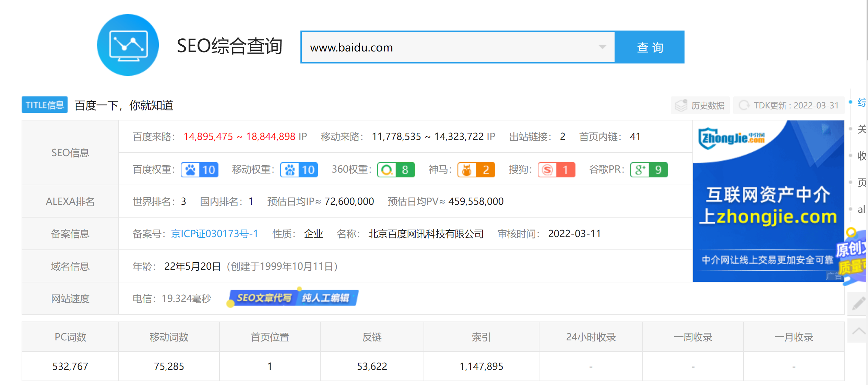Click the 备案信息 row header
This screenshot has width=868, height=385.
(70, 234)
